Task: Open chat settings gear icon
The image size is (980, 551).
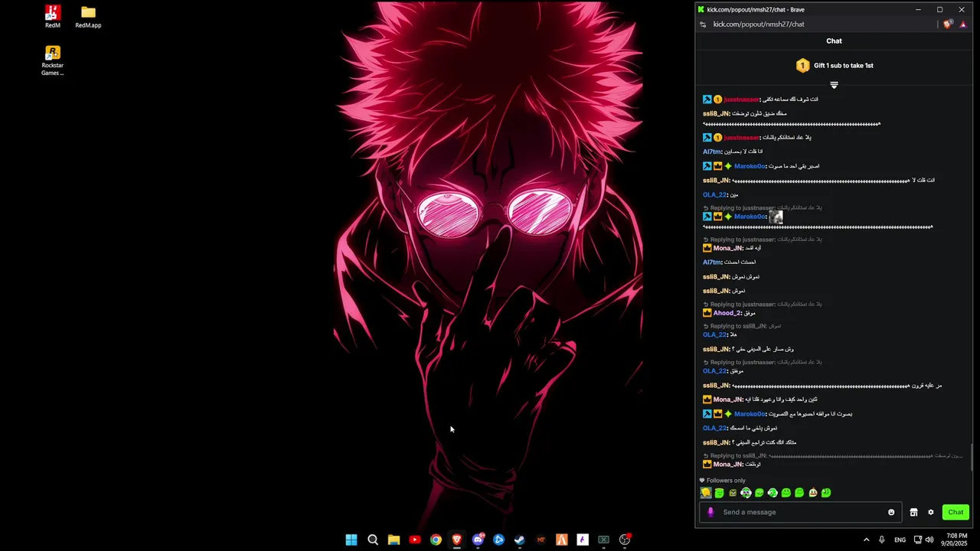Action: 931,512
